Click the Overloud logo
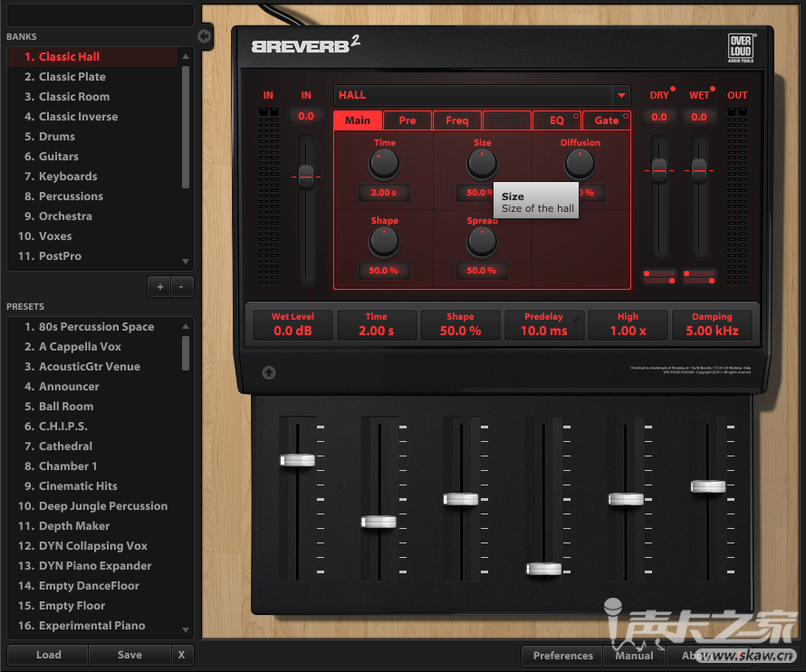This screenshot has height=672, width=806. (x=741, y=48)
